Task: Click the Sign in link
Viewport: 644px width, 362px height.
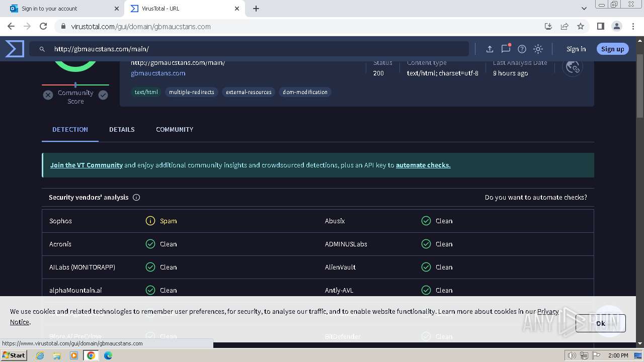Action: pos(576,49)
